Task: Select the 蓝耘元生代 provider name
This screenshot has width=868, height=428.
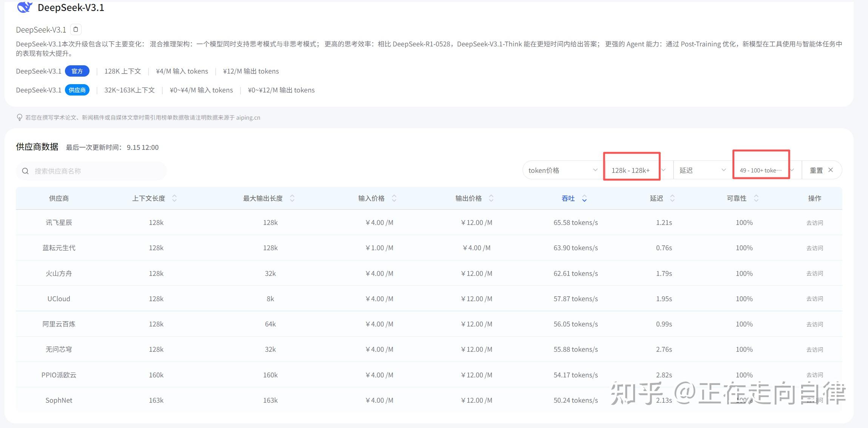Action: pos(59,248)
